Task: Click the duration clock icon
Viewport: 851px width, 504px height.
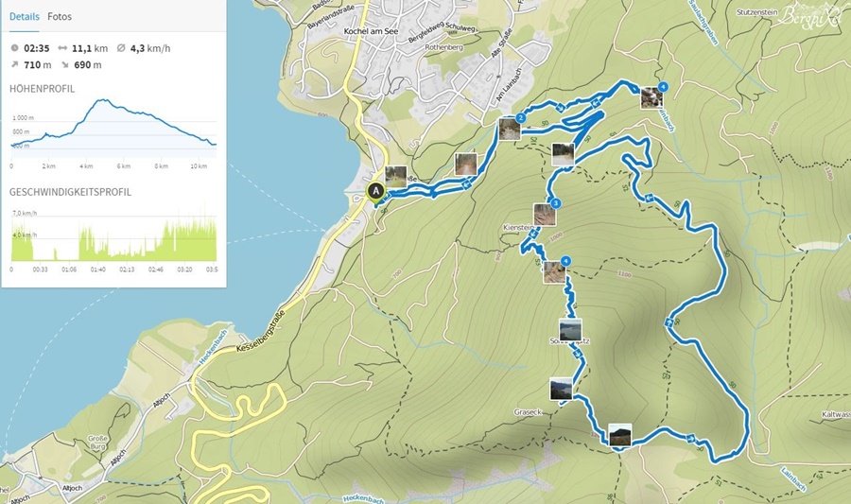Action: tap(14, 48)
